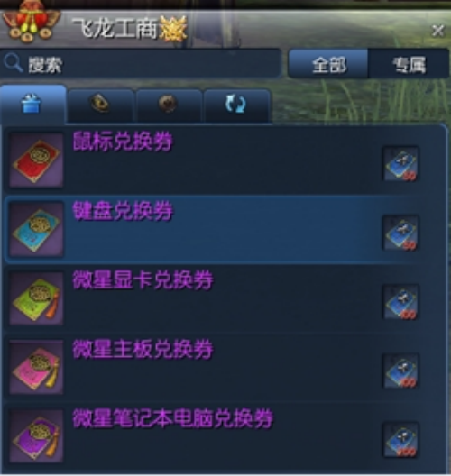Viewport: 451px width, 476px height.
Task: Click price token icon for 键盘兑换券
Action: click(x=400, y=233)
